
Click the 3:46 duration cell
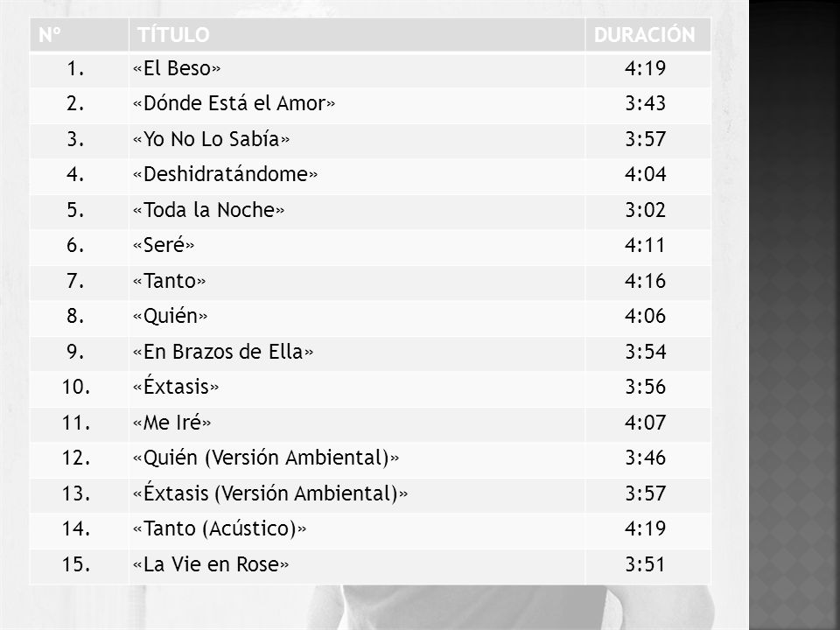click(648, 459)
